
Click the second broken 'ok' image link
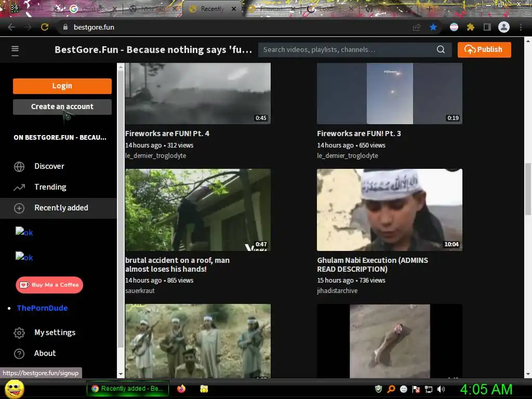(24, 257)
